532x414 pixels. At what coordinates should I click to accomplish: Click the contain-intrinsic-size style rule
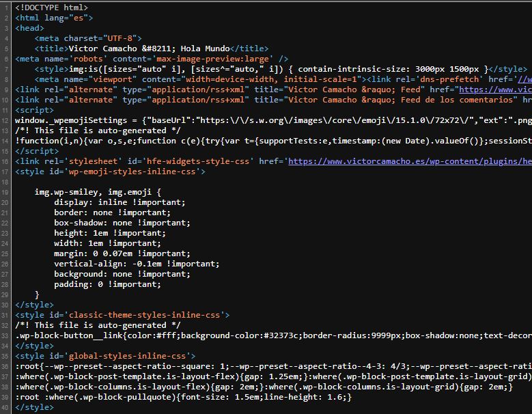click(279, 69)
